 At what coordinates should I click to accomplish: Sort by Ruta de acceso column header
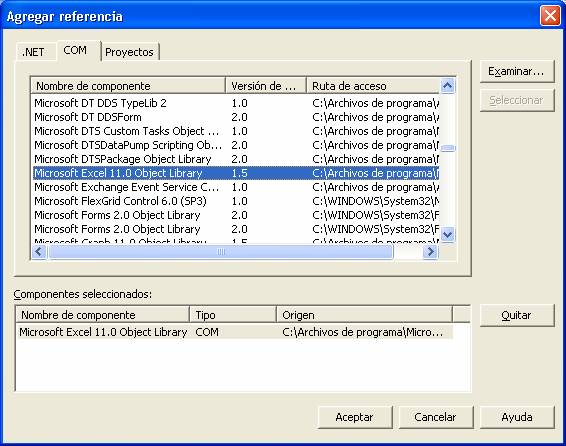373,86
